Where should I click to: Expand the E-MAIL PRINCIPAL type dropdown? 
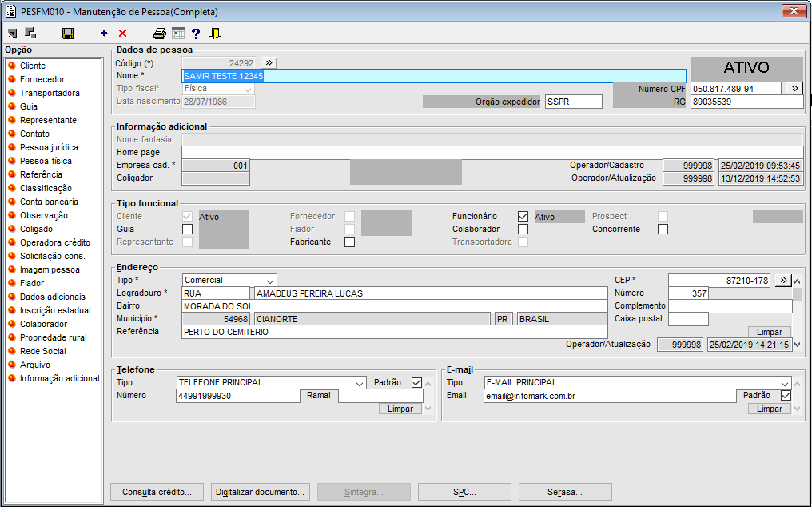pyautogui.click(x=784, y=383)
